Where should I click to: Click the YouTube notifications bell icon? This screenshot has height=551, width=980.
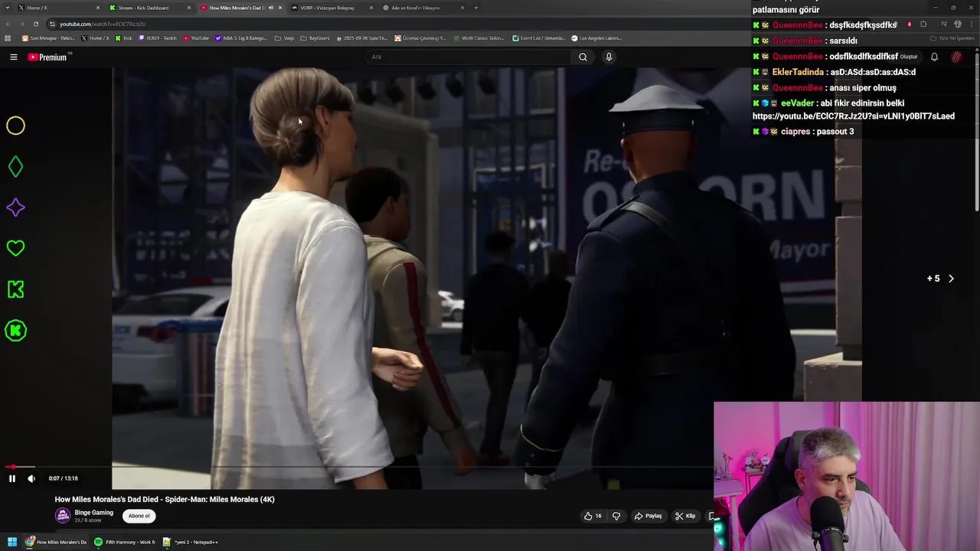click(x=934, y=57)
